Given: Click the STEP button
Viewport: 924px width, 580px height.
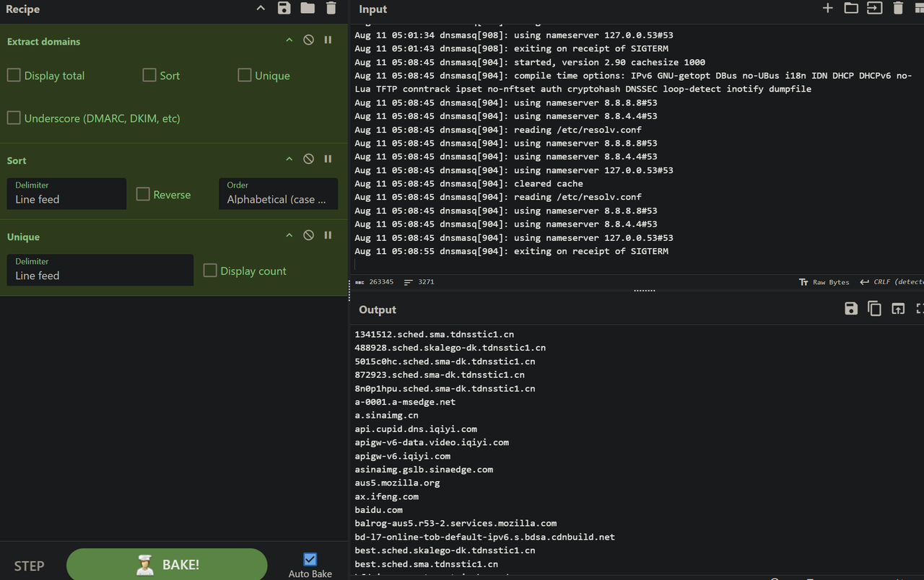Looking at the screenshot, I should point(29,566).
